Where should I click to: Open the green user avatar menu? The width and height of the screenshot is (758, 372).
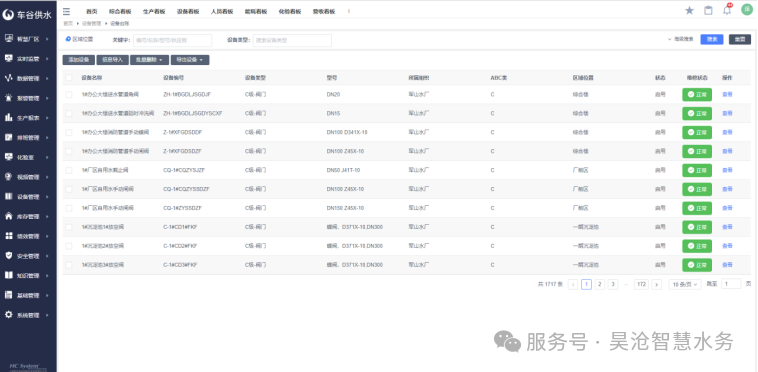coord(747,10)
